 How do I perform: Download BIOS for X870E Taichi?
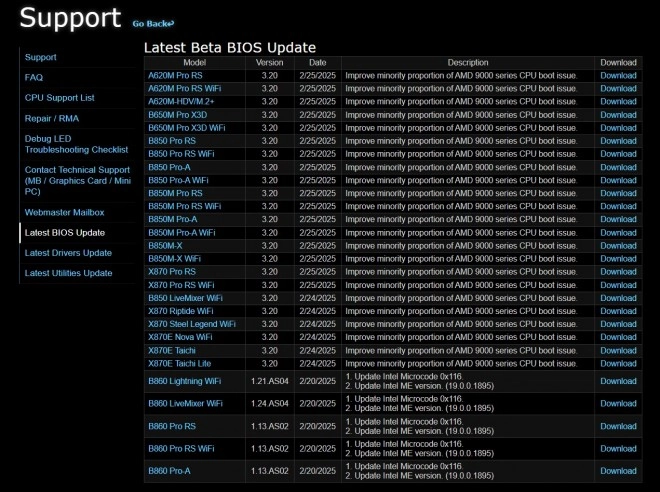pyautogui.click(x=618, y=351)
